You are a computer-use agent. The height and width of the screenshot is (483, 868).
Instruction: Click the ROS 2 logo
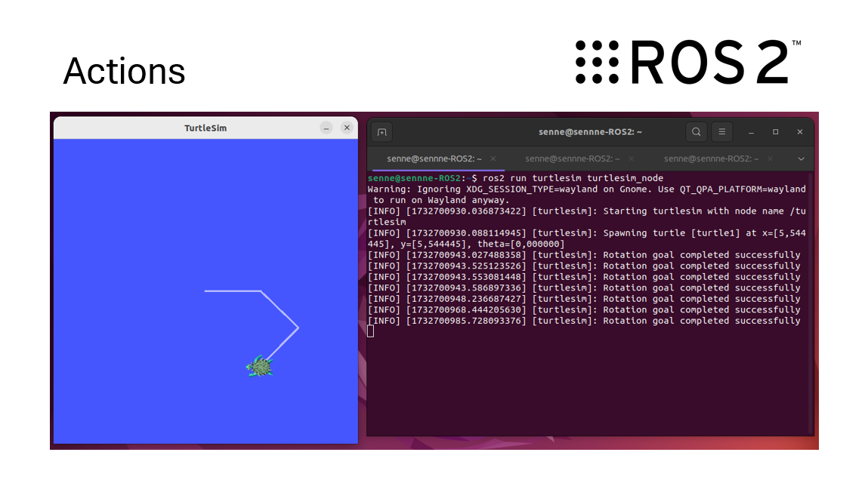(688, 62)
